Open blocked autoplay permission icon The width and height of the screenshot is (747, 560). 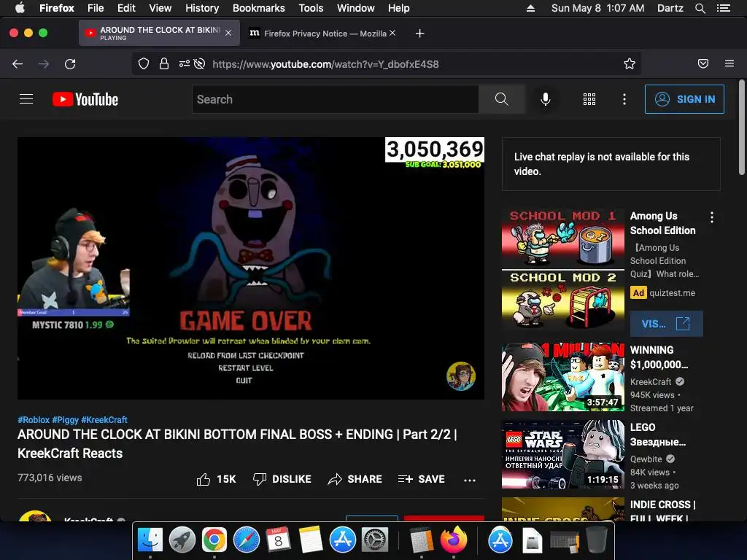click(x=200, y=64)
